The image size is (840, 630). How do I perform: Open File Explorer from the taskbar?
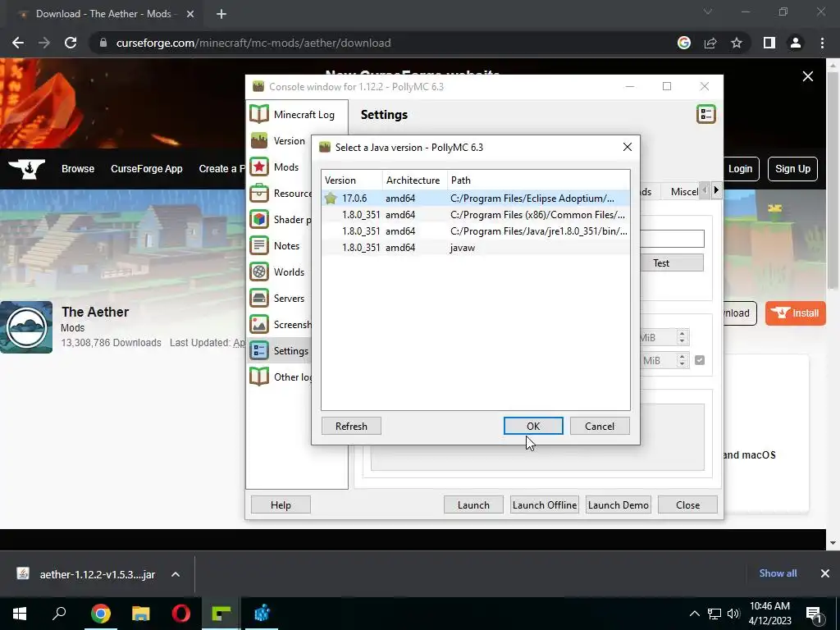click(x=141, y=613)
